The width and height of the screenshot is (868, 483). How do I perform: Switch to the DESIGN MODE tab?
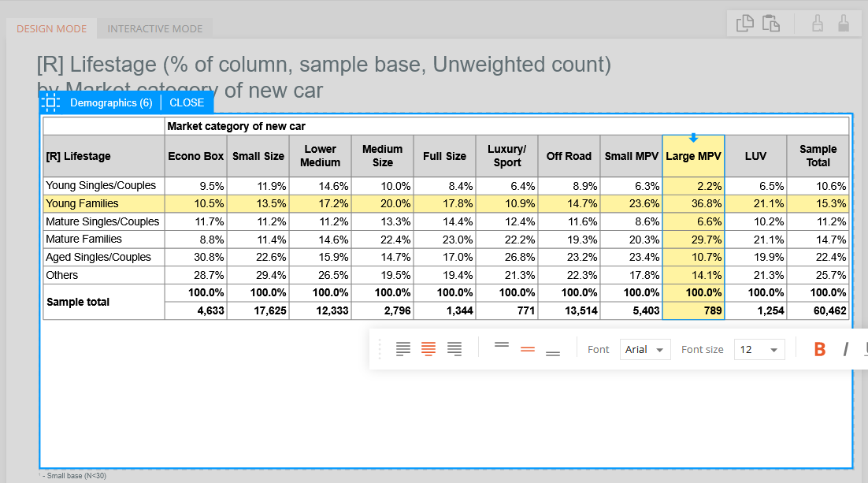click(51, 28)
